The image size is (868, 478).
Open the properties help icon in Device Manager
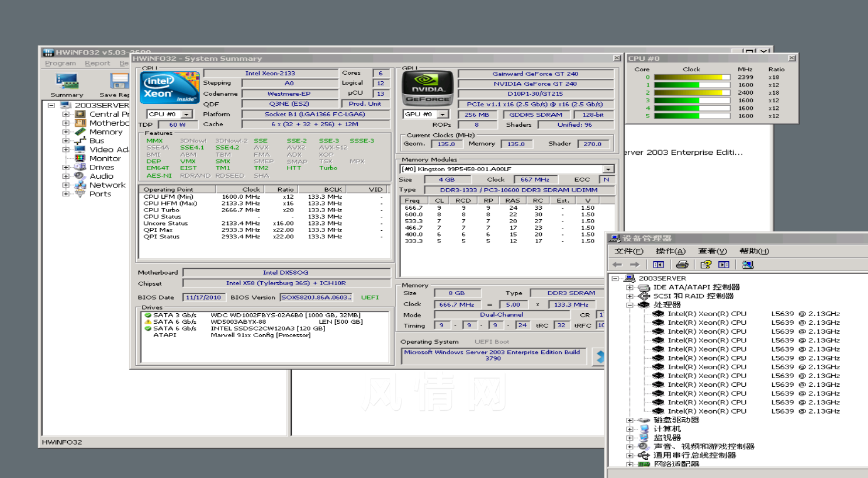pos(706,265)
